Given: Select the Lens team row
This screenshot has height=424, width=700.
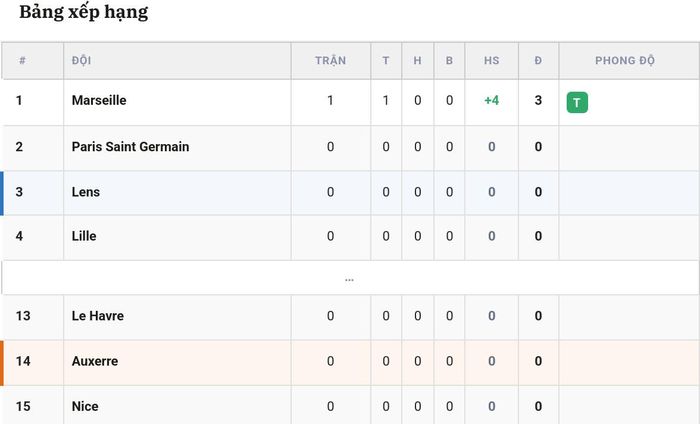Looking at the screenshot, I should [x=350, y=192].
